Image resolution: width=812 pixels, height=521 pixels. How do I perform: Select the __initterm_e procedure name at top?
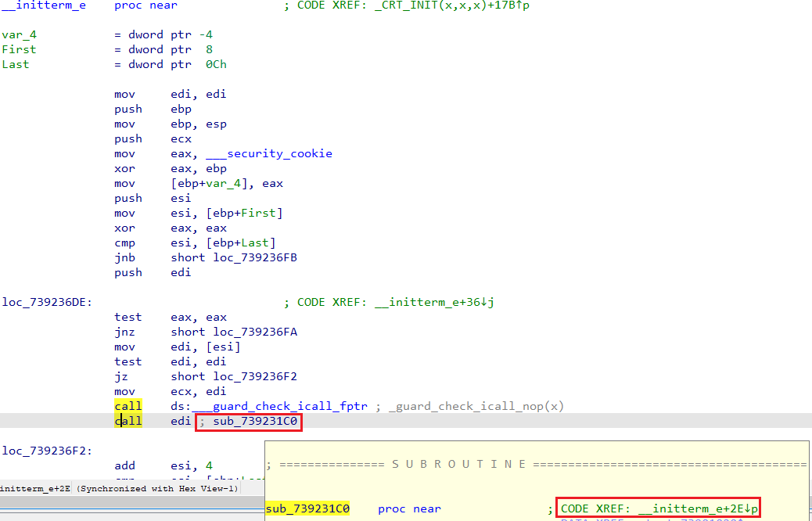[44, 5]
